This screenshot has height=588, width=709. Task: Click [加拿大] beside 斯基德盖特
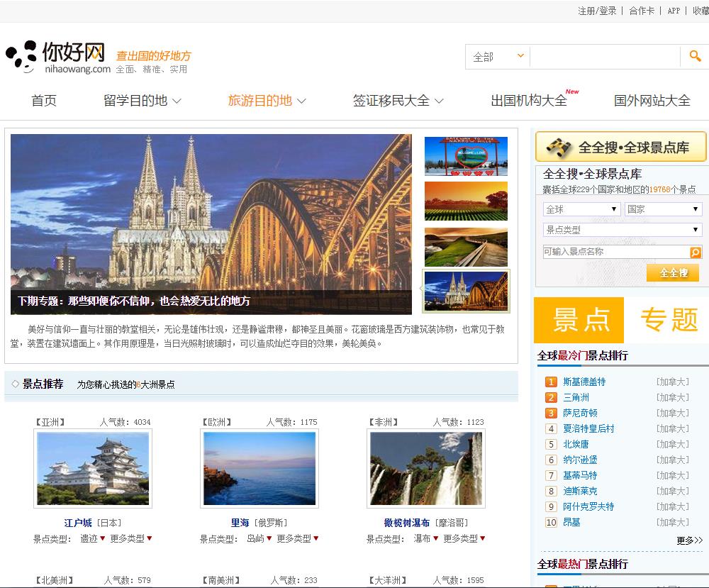click(x=673, y=382)
